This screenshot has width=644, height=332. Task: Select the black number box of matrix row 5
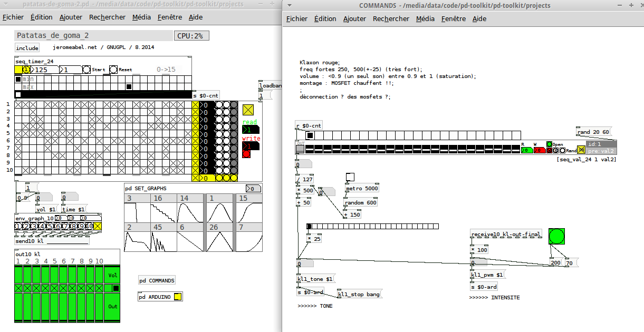coord(207,134)
